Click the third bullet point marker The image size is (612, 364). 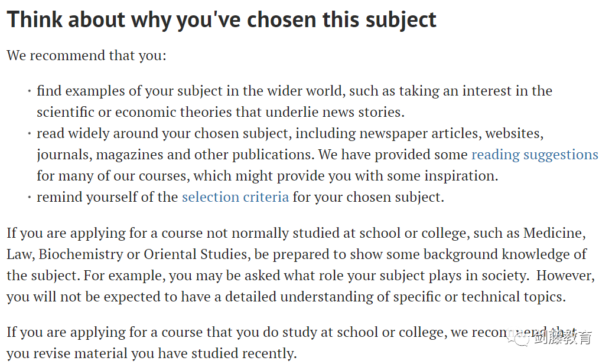(x=30, y=197)
